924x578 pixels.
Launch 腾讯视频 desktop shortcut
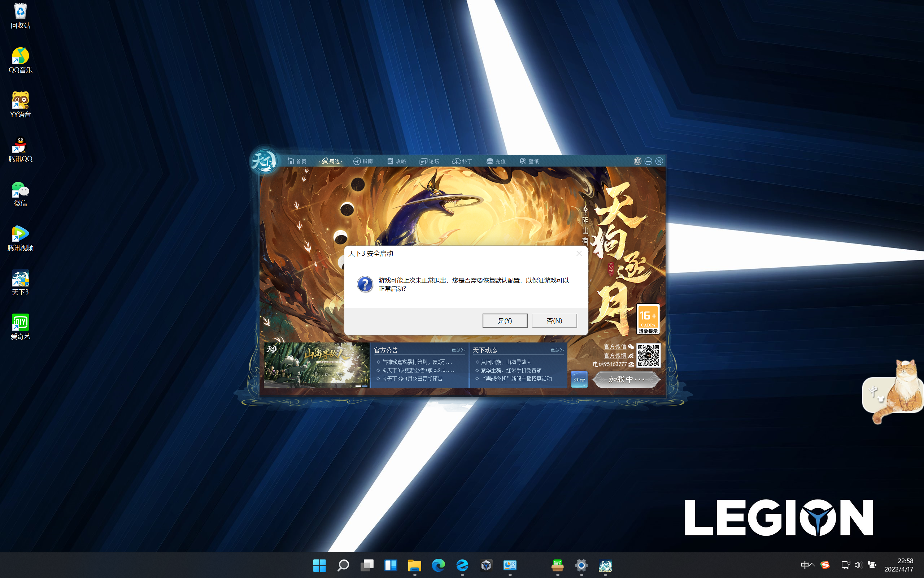coord(20,238)
